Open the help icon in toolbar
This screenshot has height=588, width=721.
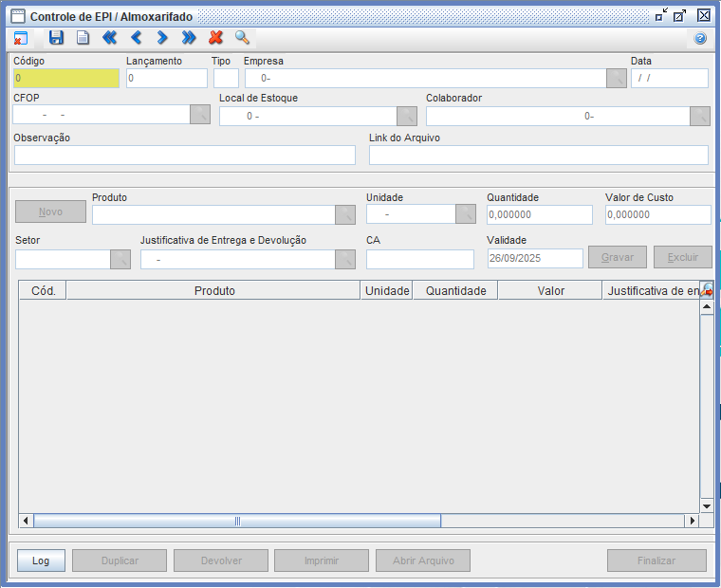click(700, 39)
